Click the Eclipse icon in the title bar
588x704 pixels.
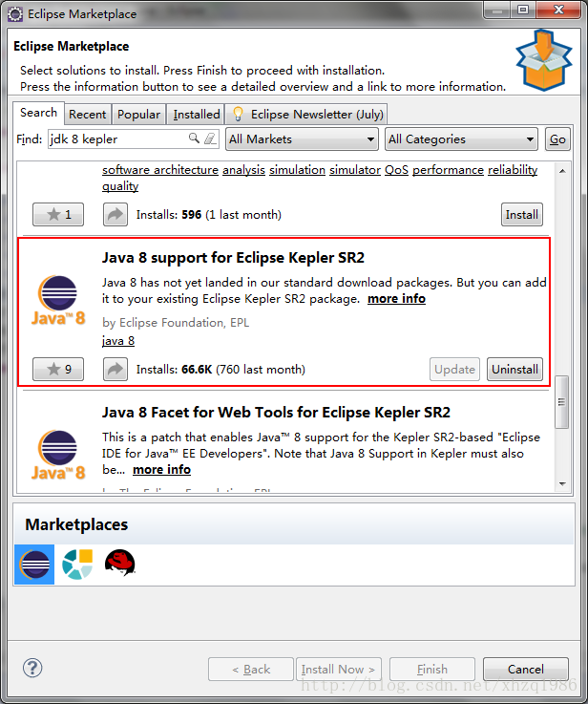(x=15, y=14)
